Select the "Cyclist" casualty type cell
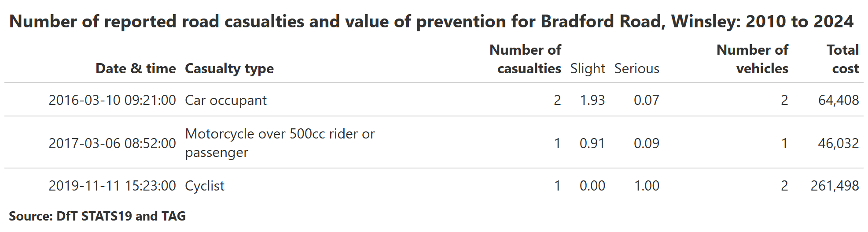Image resolution: width=868 pixels, height=232 pixels. tap(205, 186)
